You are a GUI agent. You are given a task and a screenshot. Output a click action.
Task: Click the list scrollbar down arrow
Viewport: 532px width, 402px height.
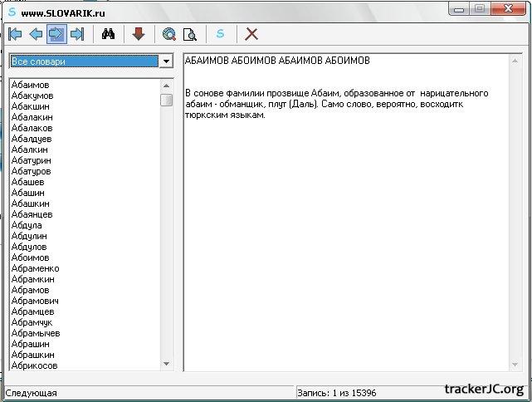click(166, 364)
